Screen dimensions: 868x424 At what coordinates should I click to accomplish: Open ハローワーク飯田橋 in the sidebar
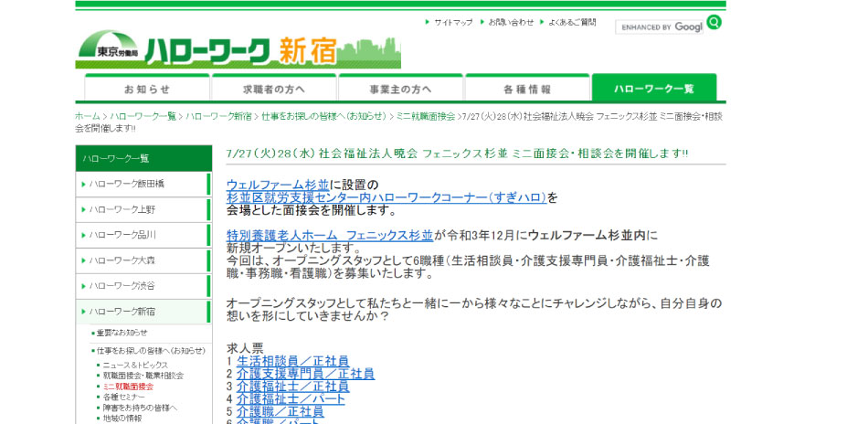coord(144,184)
